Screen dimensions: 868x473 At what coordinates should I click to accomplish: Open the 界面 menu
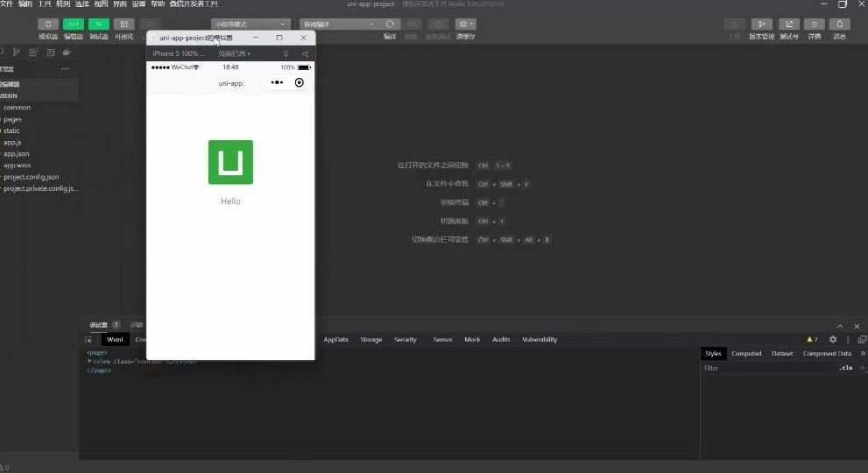tap(120, 4)
